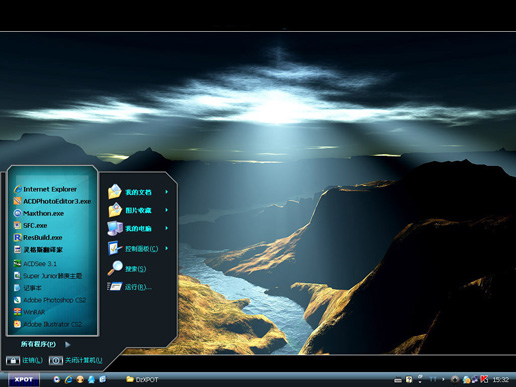Expand the My Pictures (图片收藏) submenu arrow

[x=166, y=210]
